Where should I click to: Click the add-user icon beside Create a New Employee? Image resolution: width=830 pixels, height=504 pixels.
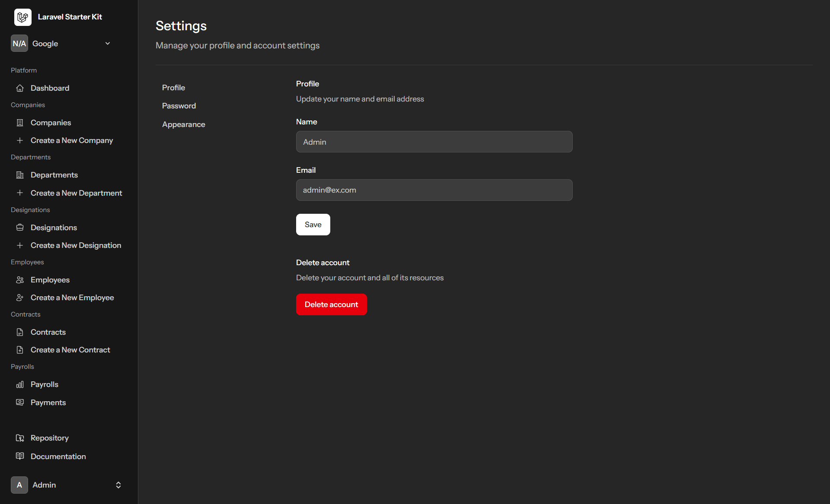coord(20,298)
